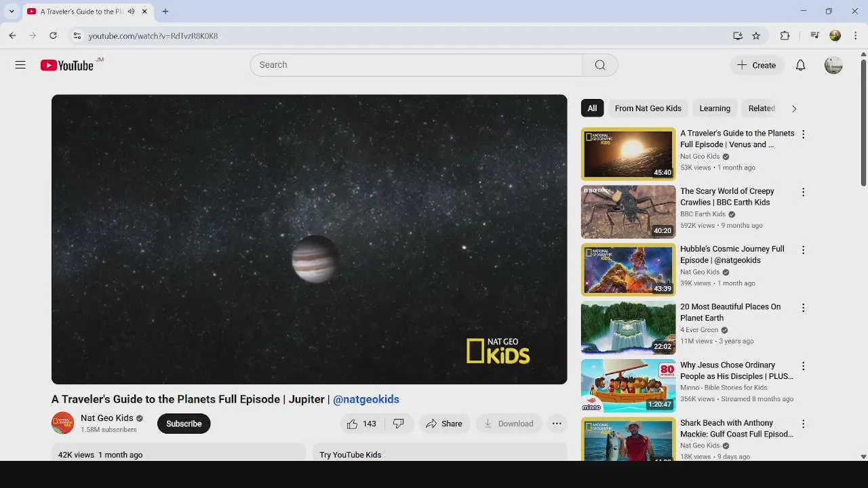Open The Scary World of Creepy Crawlies title
This screenshot has height=488, width=868.
[x=727, y=197]
